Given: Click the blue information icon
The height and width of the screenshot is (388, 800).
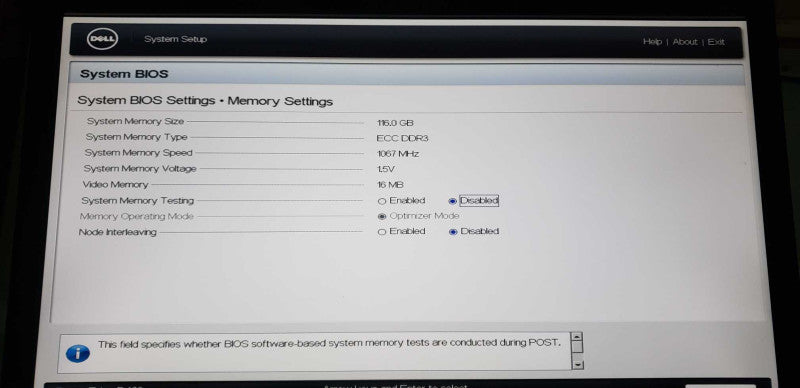Looking at the screenshot, I should tap(78, 353).
